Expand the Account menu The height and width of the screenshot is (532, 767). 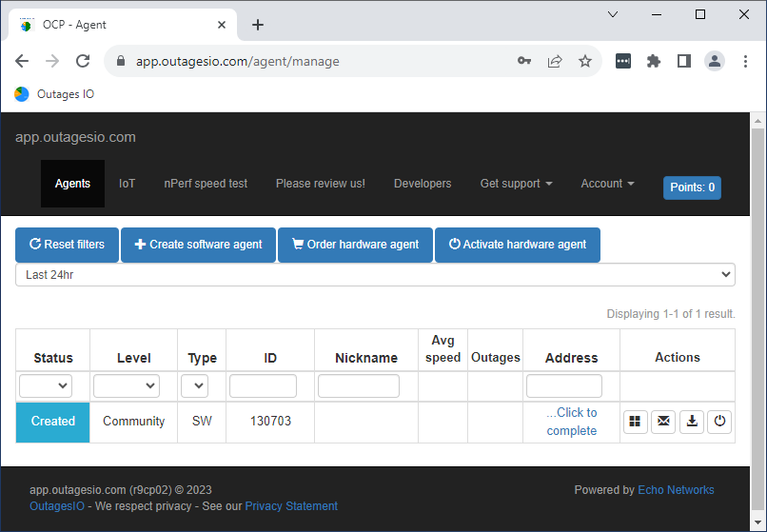607,184
